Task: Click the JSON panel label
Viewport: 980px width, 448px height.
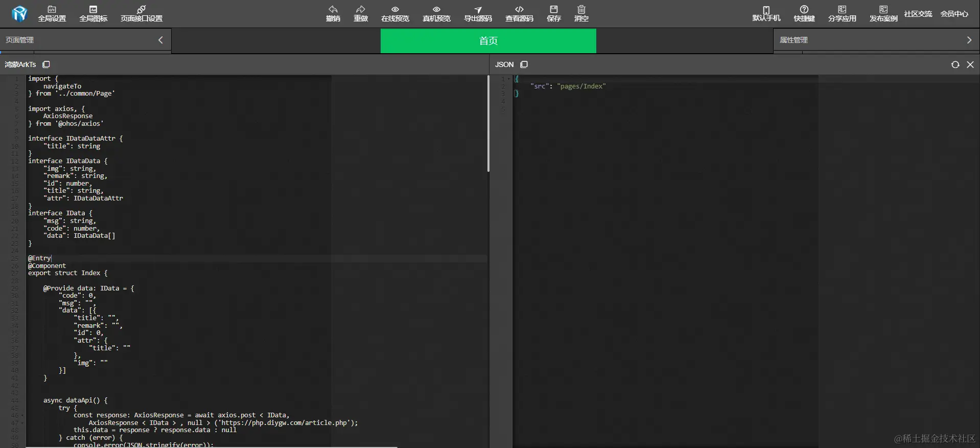Action: [504, 64]
